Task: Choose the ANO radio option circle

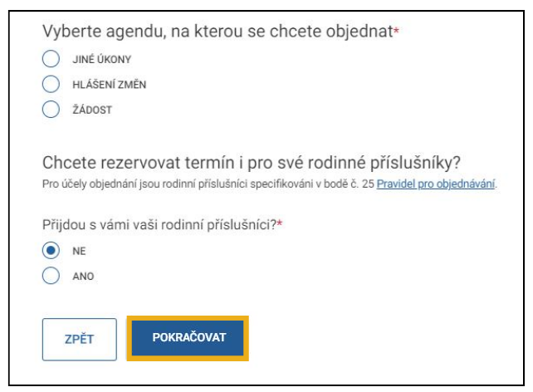Action: click(51, 276)
